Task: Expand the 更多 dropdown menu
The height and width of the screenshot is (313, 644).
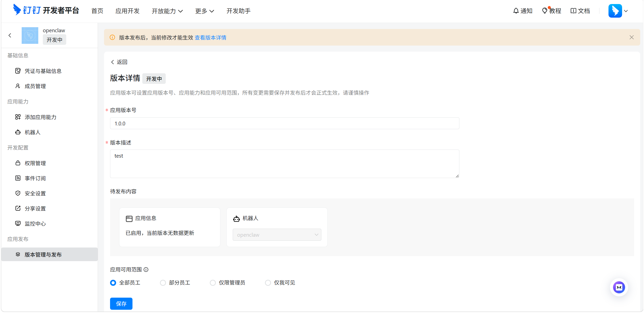Action: tap(205, 11)
